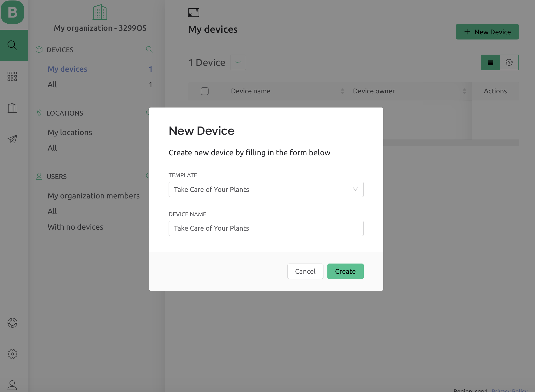535x392 pixels.
Task: Switch to the map globe view
Action: point(509,62)
